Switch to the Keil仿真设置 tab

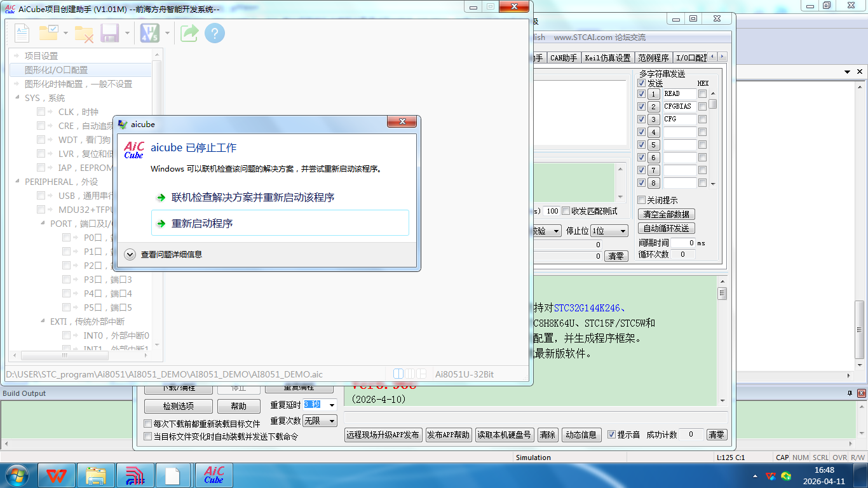[x=607, y=58]
